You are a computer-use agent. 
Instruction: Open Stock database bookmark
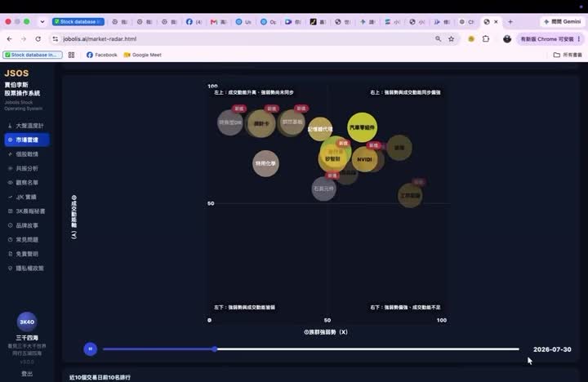click(33, 55)
